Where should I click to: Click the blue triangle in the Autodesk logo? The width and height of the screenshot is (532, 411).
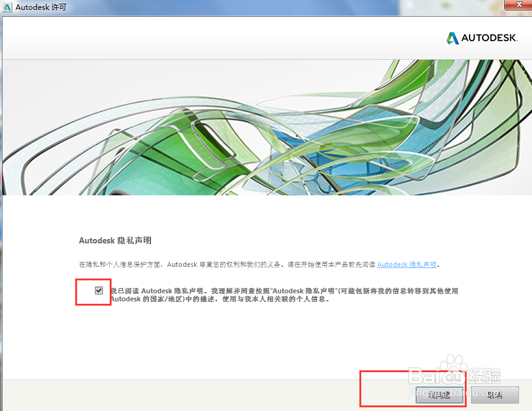coord(454,37)
